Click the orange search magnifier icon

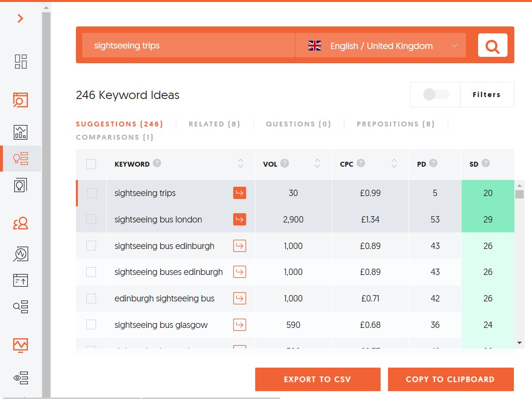(x=492, y=45)
